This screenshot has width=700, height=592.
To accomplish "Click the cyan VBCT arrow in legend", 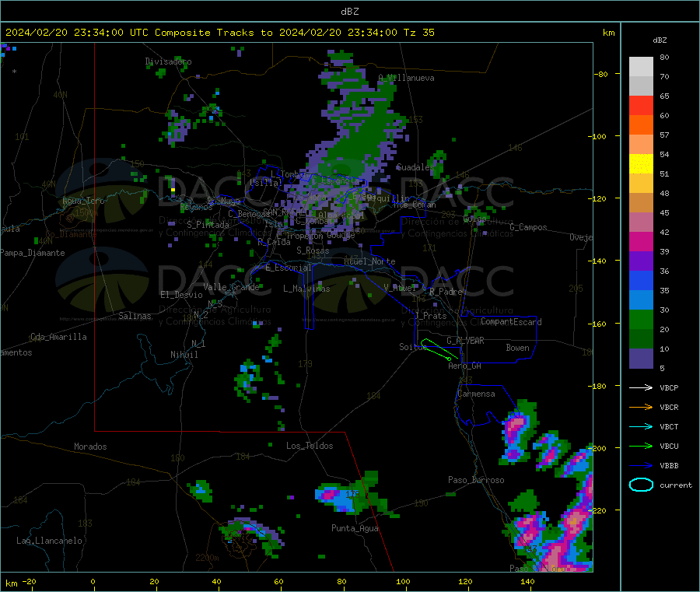I will (641, 427).
